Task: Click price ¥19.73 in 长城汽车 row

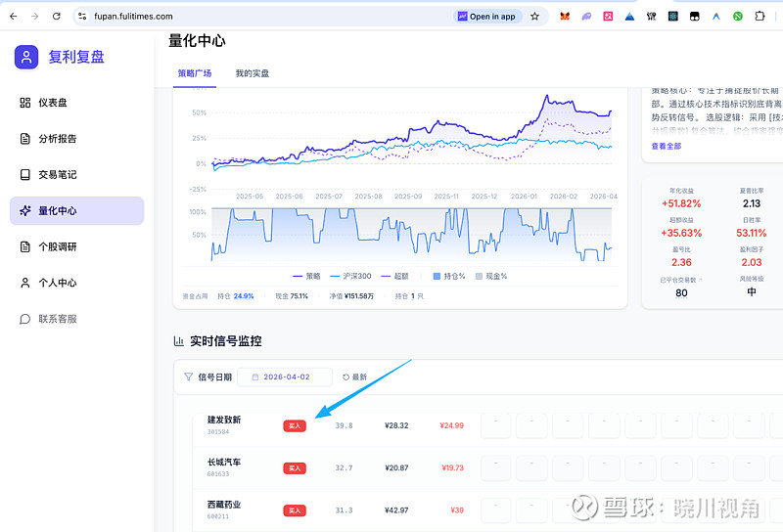Action: point(452,468)
